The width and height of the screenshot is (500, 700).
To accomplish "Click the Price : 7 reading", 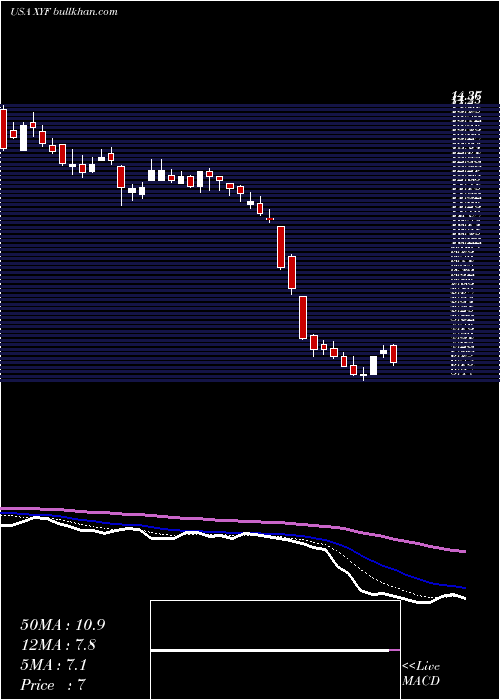I will coord(53,685).
